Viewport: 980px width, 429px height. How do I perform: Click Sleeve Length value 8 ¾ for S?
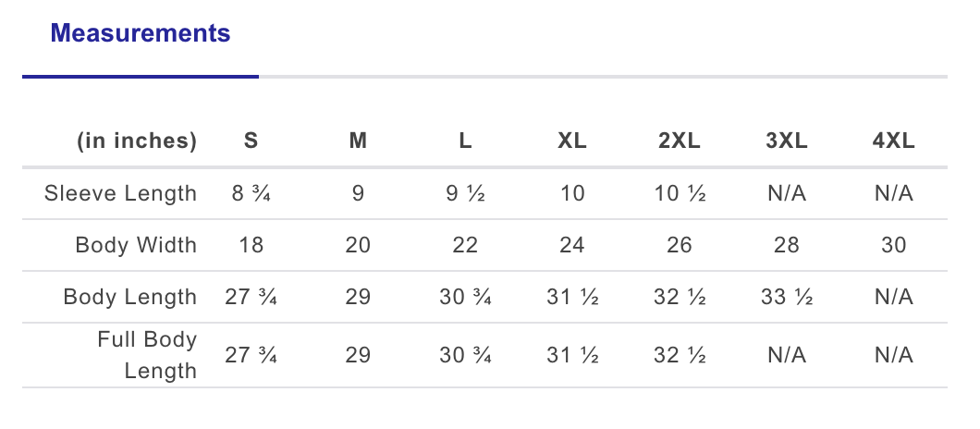click(251, 193)
